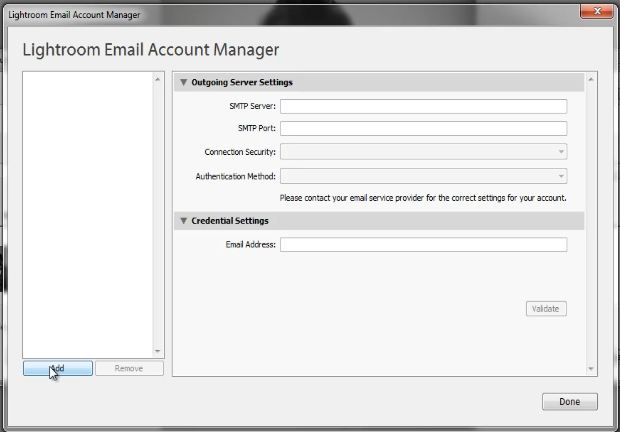Collapse the Credential Settings section

pyautogui.click(x=183, y=221)
